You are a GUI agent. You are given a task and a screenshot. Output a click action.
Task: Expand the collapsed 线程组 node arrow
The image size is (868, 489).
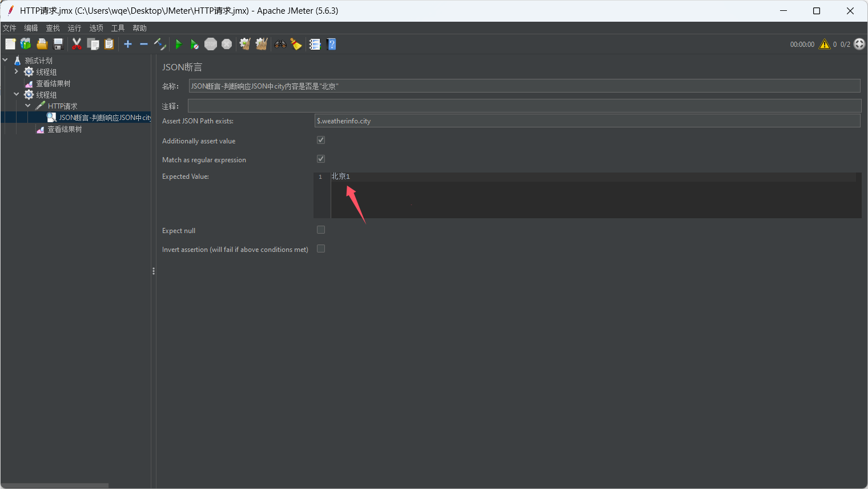point(17,71)
